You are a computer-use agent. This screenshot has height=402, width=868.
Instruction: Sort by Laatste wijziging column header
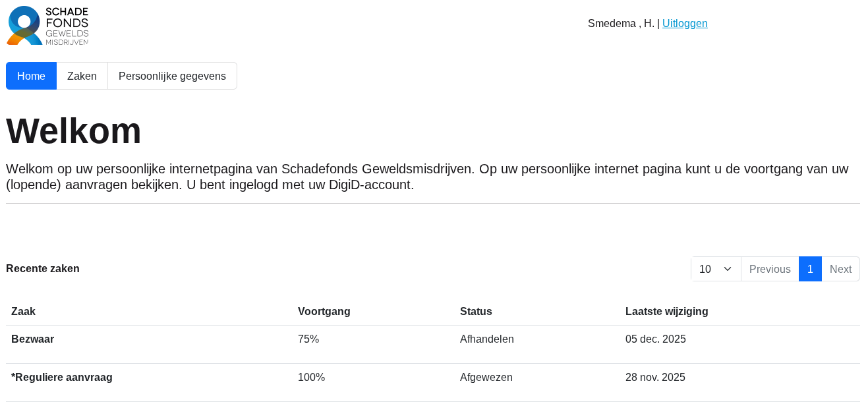tap(666, 311)
